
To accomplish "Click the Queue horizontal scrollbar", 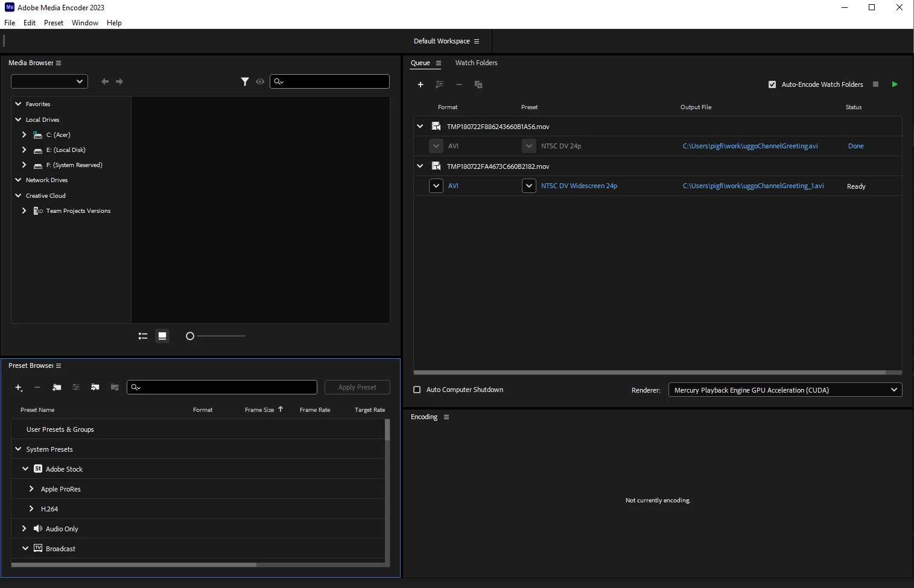I will tap(650, 373).
